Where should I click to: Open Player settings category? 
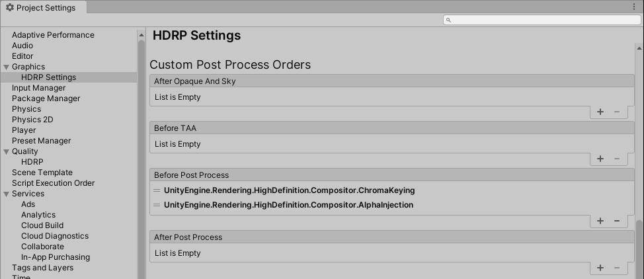24,130
